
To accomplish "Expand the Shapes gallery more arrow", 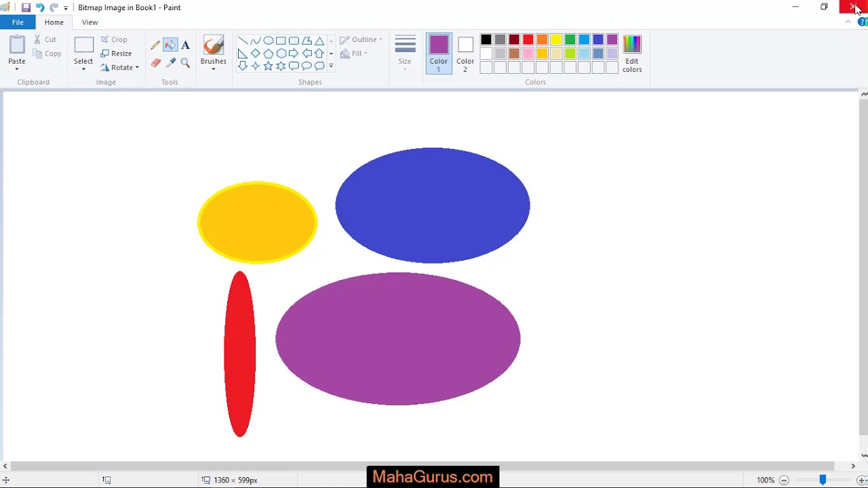I will [x=331, y=66].
